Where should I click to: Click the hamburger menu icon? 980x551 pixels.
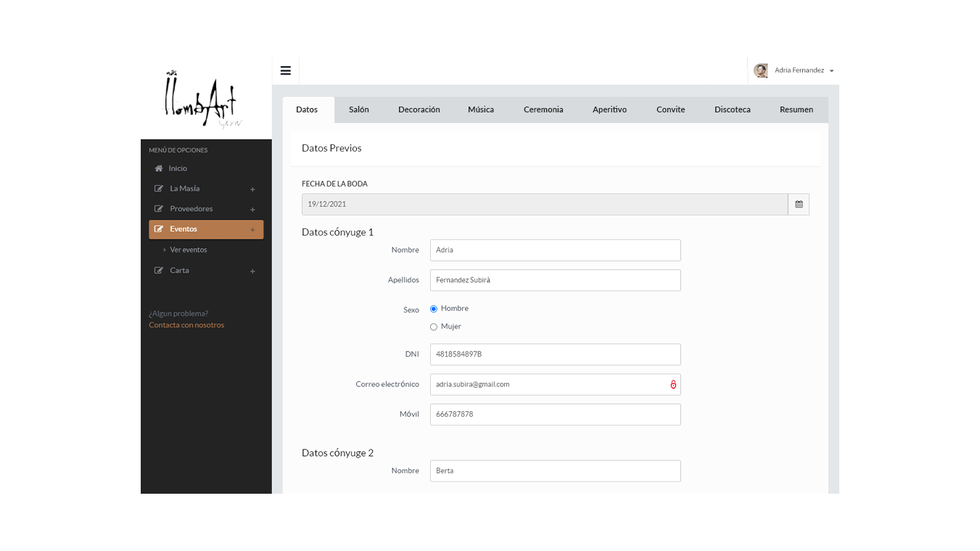click(x=285, y=70)
